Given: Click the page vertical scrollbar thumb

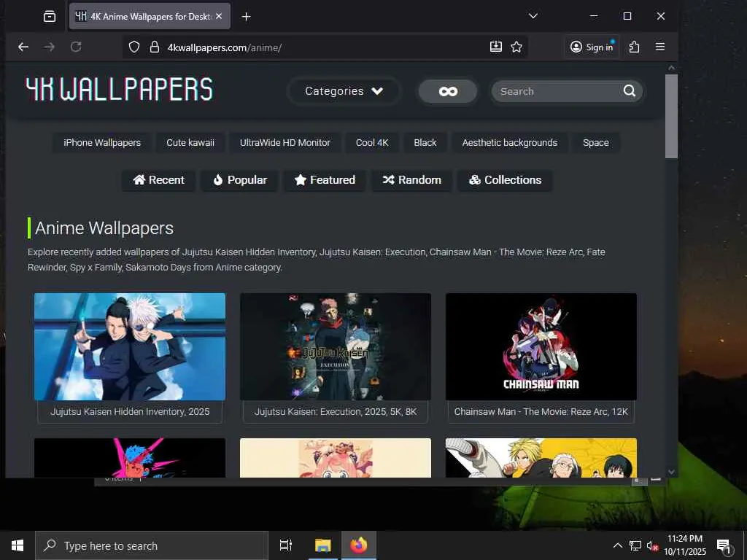Looking at the screenshot, I should click(671, 116).
